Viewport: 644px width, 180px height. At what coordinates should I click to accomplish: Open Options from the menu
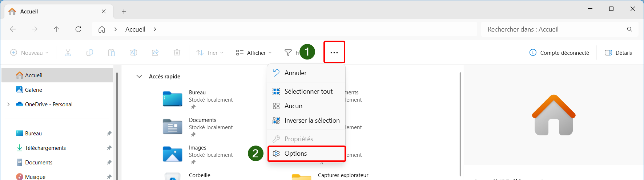[x=306, y=154]
